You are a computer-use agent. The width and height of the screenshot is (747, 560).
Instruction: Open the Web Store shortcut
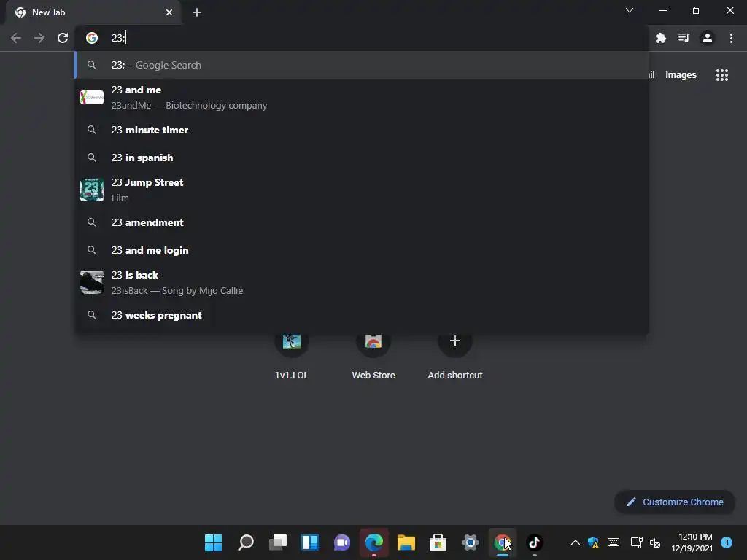point(373,355)
